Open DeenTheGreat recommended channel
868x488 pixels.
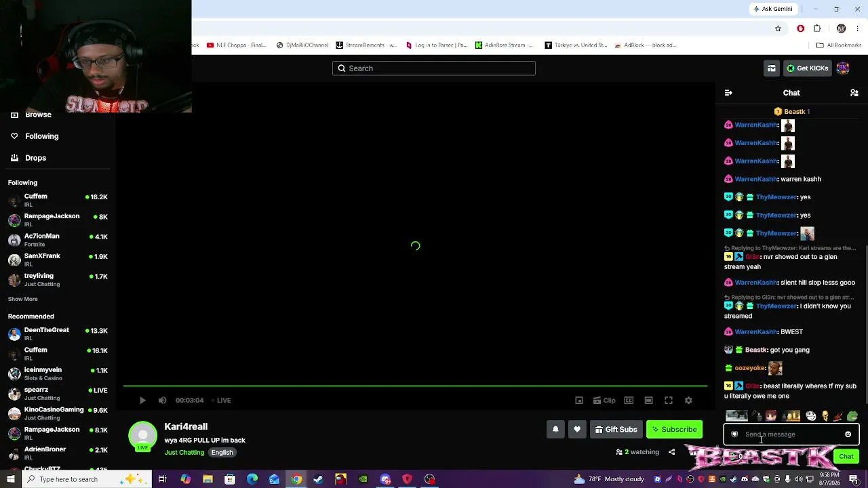[58, 333]
